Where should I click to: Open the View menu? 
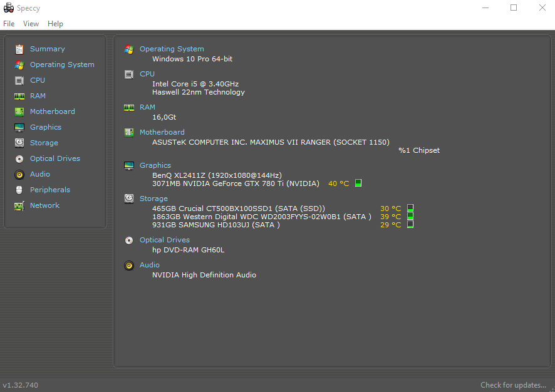[x=31, y=24]
